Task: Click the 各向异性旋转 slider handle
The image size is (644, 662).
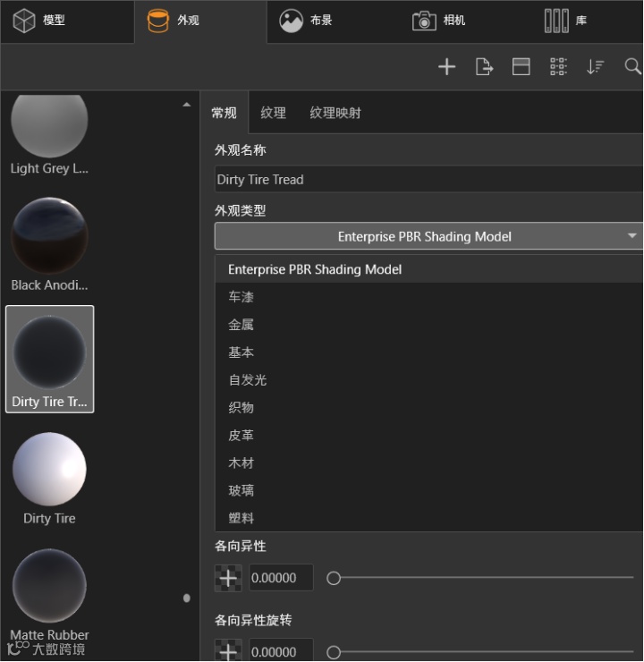Action: coord(334,652)
